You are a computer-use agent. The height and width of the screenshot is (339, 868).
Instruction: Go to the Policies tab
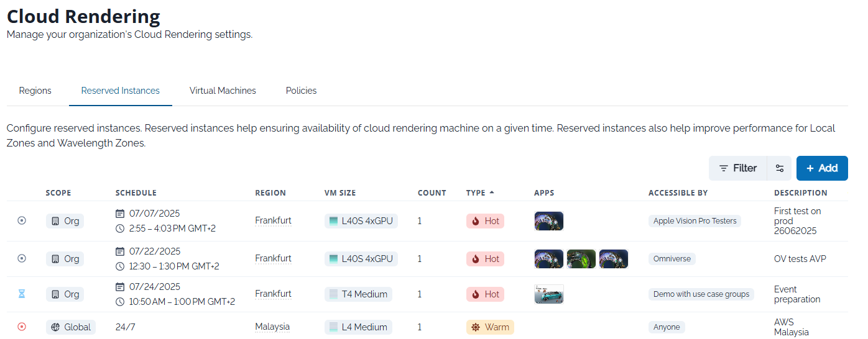tap(301, 91)
